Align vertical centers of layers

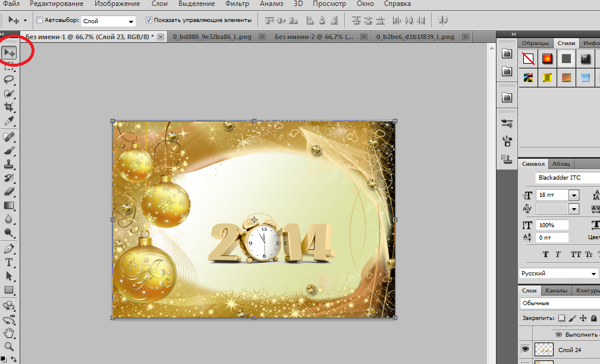tap(281, 20)
